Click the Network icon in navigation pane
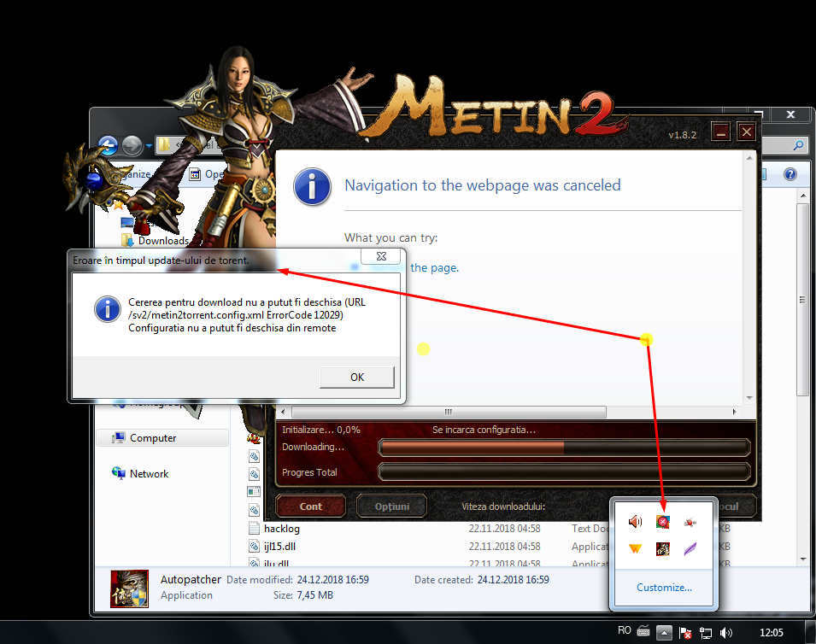This screenshot has width=816, height=644. point(118,473)
